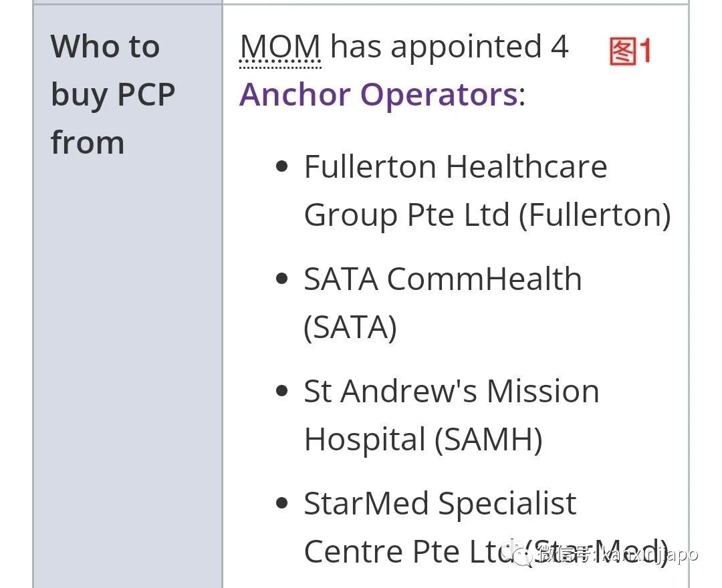
Task: Click the "Who to" header text
Action: (x=105, y=47)
